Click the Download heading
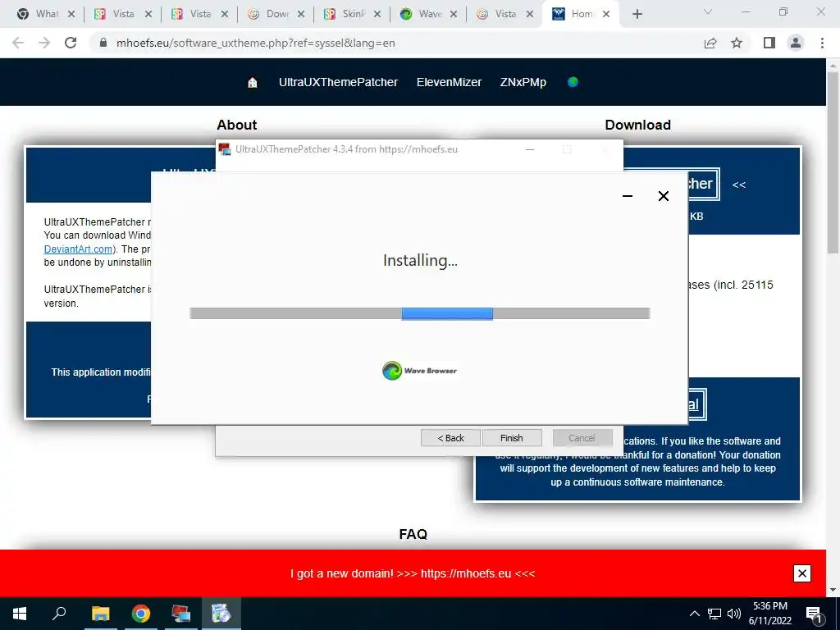Viewport: 840px width, 630px height. tap(637, 125)
